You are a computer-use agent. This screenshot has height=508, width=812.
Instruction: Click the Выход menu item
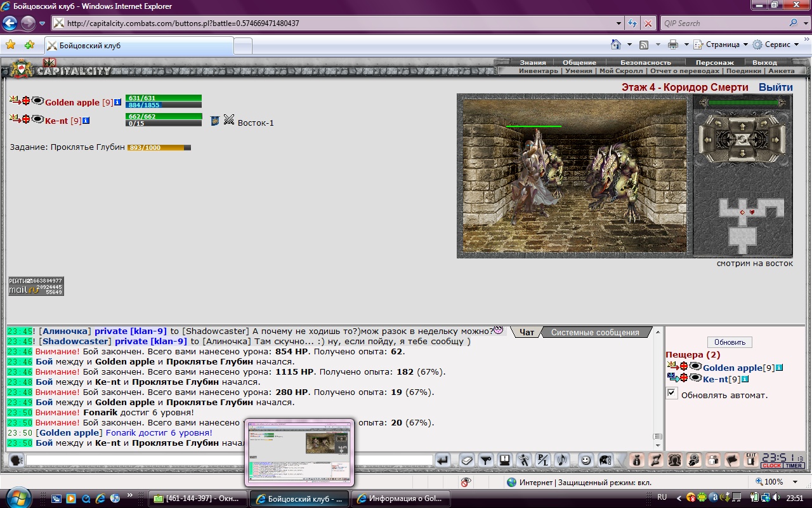764,62
